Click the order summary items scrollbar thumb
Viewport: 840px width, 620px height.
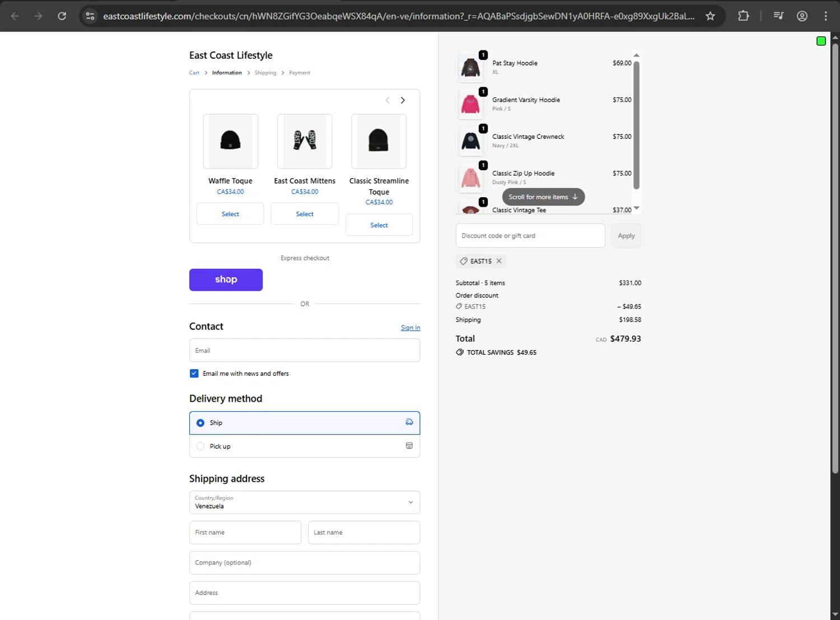coord(636,125)
